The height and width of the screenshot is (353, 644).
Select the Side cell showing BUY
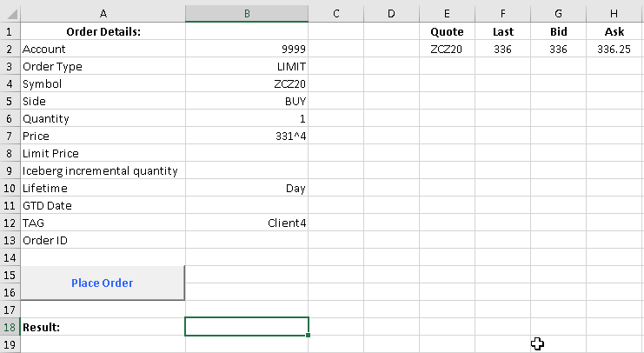(247, 102)
